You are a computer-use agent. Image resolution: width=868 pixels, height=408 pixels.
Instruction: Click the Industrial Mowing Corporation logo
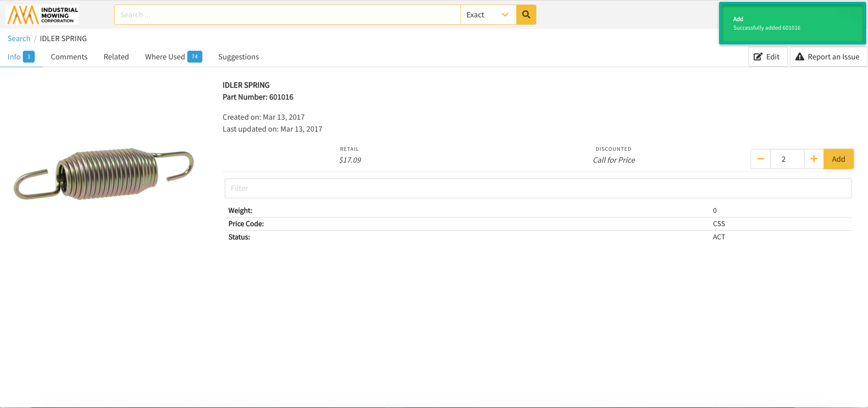tap(42, 15)
